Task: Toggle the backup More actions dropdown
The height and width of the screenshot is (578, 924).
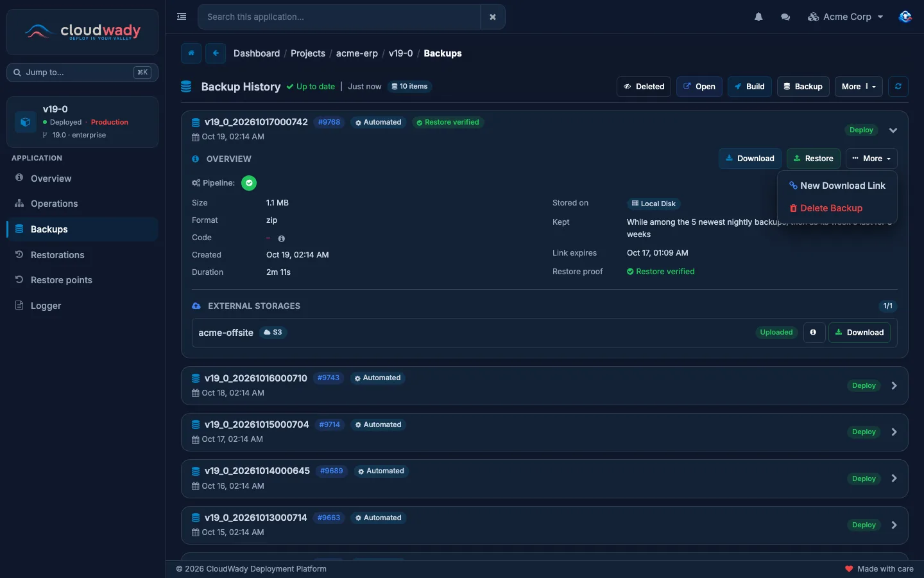Action: point(871,159)
